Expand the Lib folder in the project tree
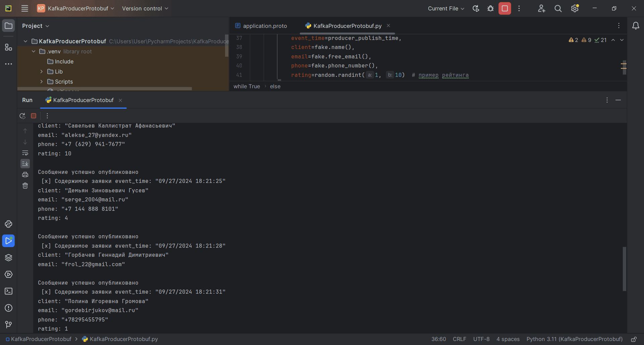 [x=41, y=71]
